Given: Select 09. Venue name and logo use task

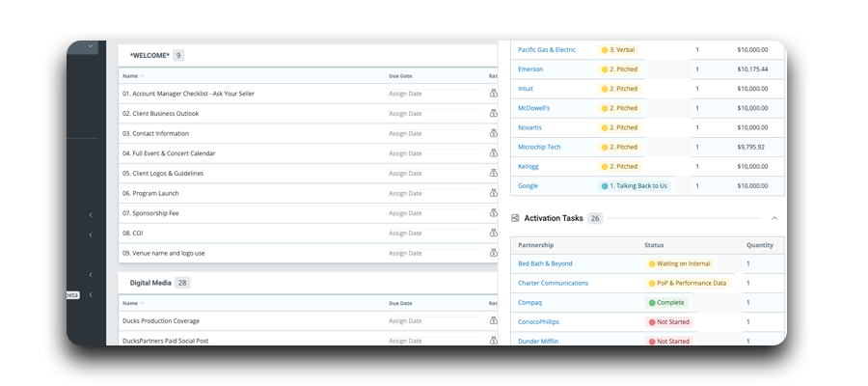Looking at the screenshot, I should pyautogui.click(x=163, y=253).
